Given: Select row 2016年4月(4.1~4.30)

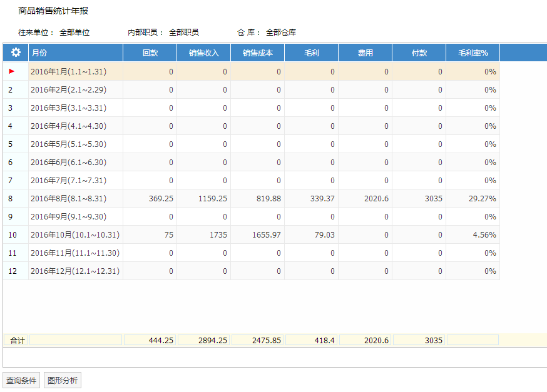Looking at the screenshot, I should [252, 126].
